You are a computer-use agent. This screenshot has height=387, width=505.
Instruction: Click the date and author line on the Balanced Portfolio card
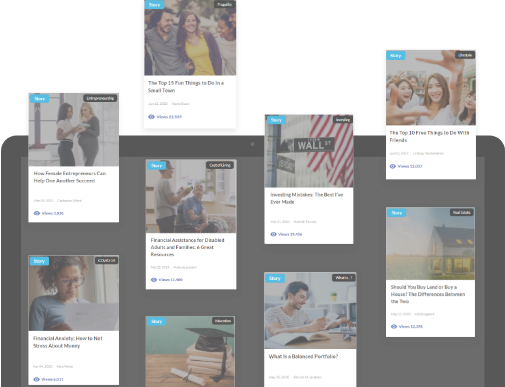[x=295, y=377]
